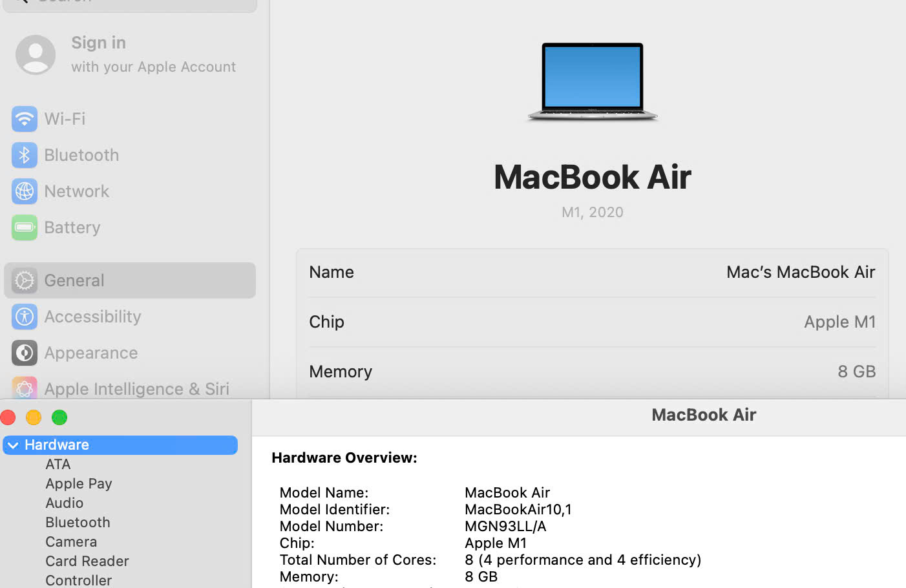Select Camera in the Hardware list
Image resolution: width=906 pixels, height=588 pixels.
pyautogui.click(x=71, y=542)
